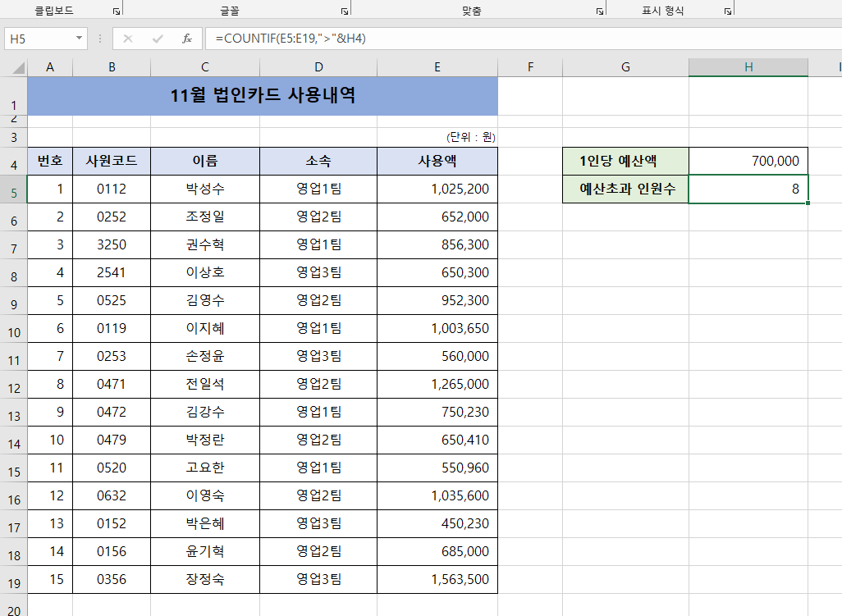Expand the Name Box dropdown arrow

point(79,38)
